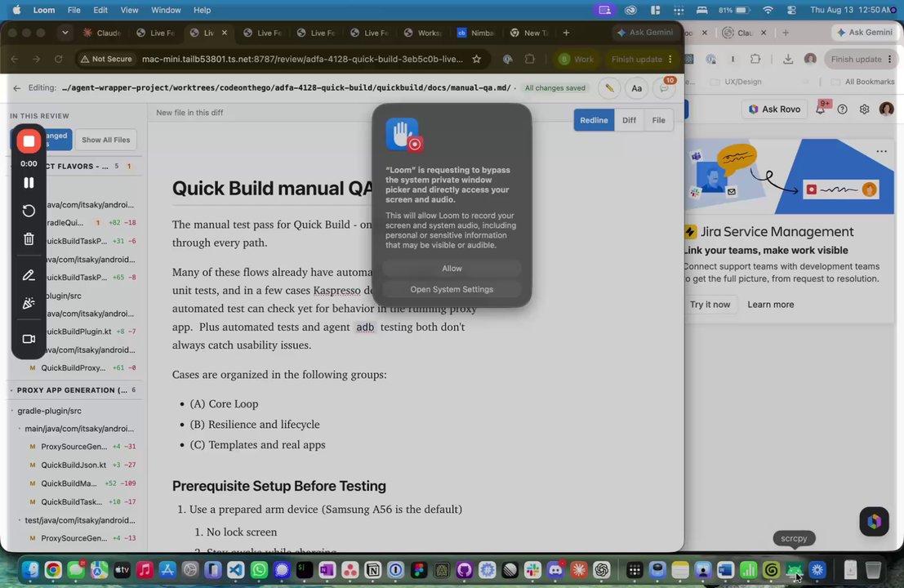Click the Learn more link
The width and height of the screenshot is (904, 588).
(x=770, y=305)
